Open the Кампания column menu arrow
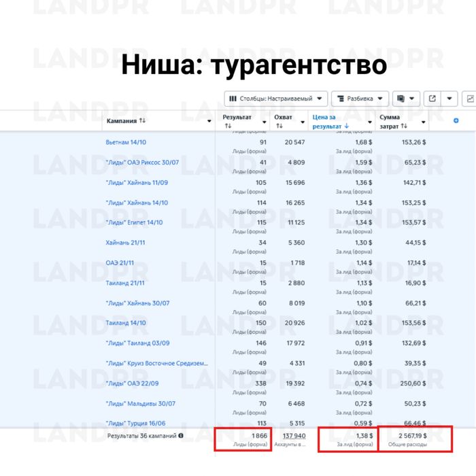The width and height of the screenshot is (476, 476). 209,121
